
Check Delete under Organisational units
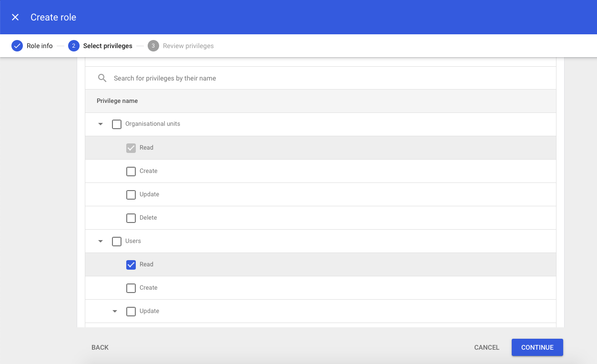[x=131, y=218]
